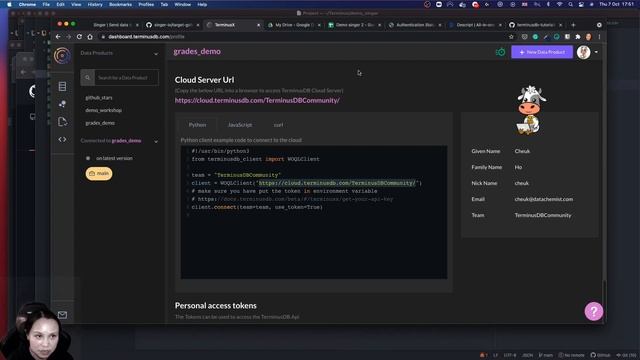The height and width of the screenshot is (360, 640).
Task: Close the TerminusX browser tab
Action: click(x=258, y=25)
